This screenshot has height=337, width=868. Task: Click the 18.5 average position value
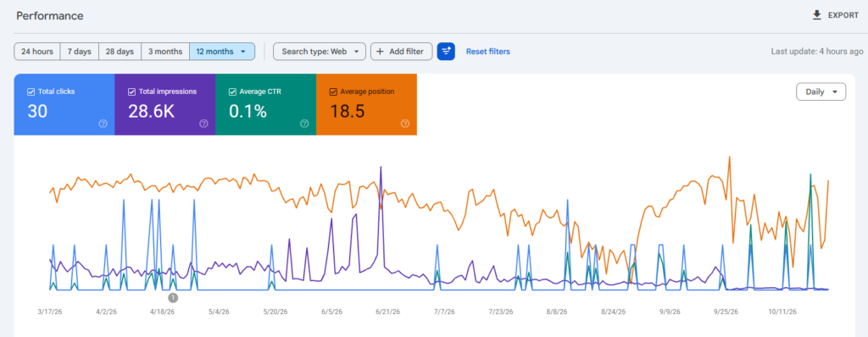(347, 112)
